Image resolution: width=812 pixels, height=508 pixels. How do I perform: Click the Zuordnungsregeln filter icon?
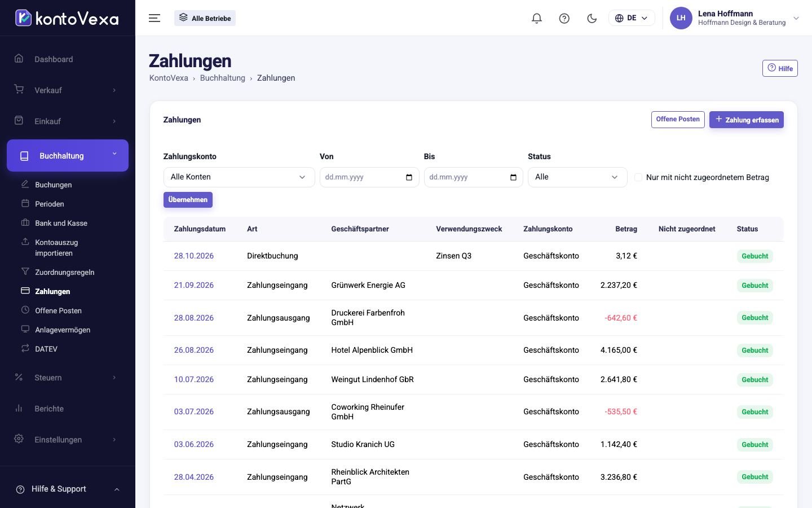[25, 271]
